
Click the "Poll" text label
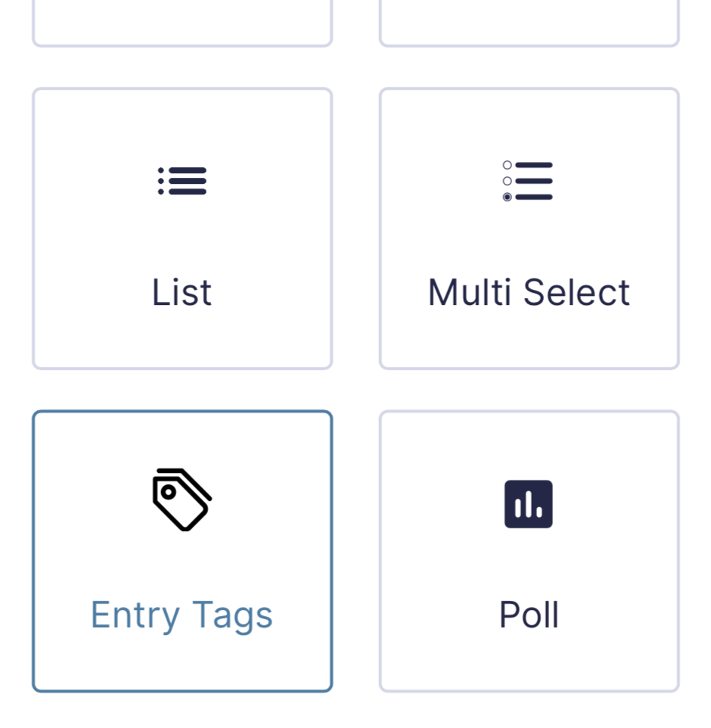click(529, 615)
